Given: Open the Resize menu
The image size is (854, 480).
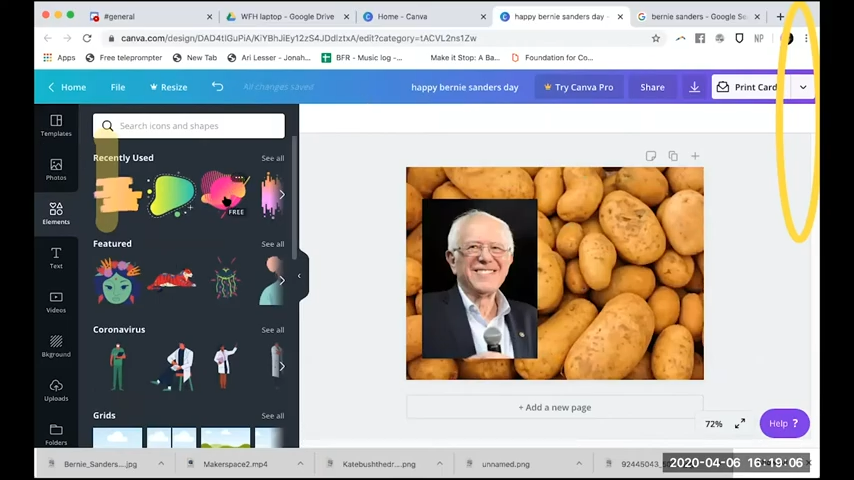Looking at the screenshot, I should (x=168, y=87).
